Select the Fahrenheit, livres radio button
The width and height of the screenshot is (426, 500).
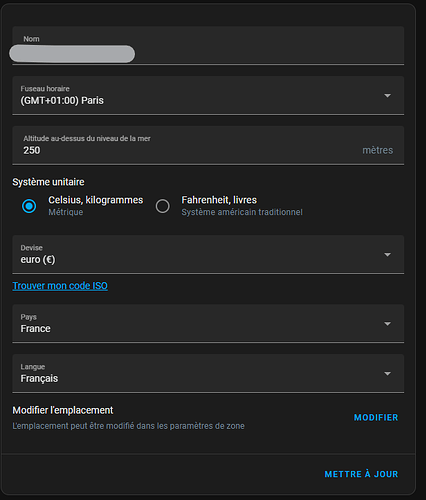pos(163,206)
